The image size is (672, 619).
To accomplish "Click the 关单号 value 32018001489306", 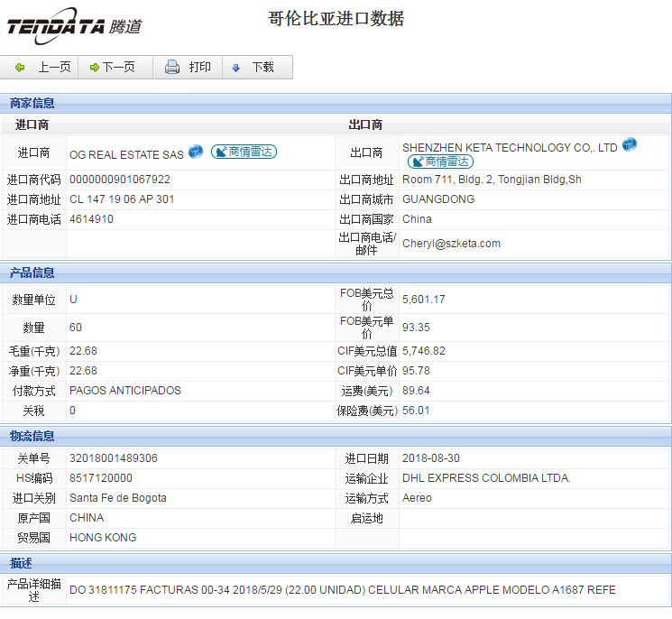I will [114, 458].
